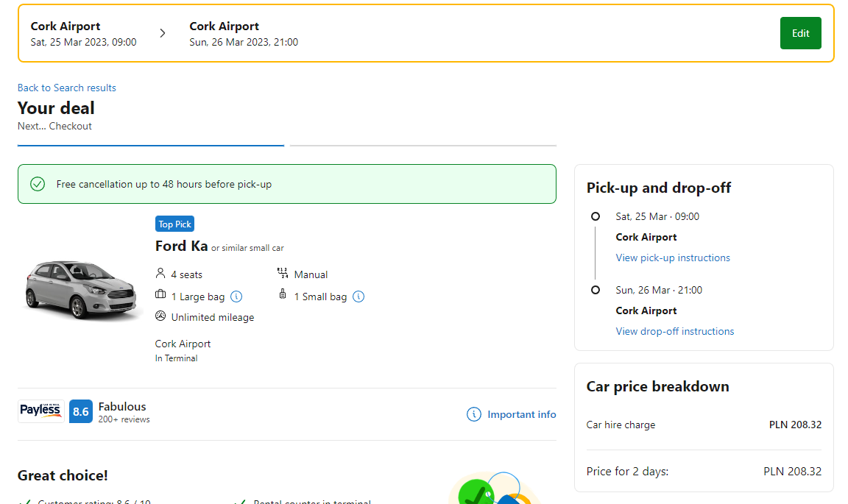Click the 'Unlimited mileage' text

(213, 317)
